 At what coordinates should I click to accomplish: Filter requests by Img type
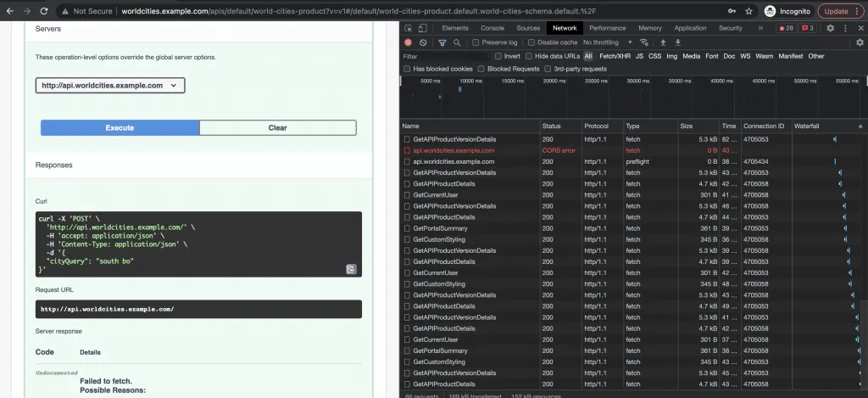point(671,57)
